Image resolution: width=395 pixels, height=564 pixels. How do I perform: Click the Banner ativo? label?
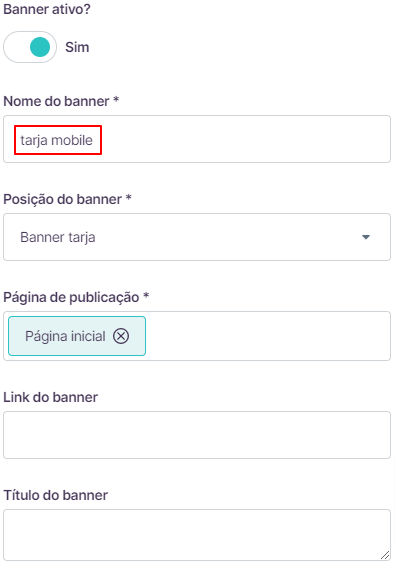tap(47, 9)
